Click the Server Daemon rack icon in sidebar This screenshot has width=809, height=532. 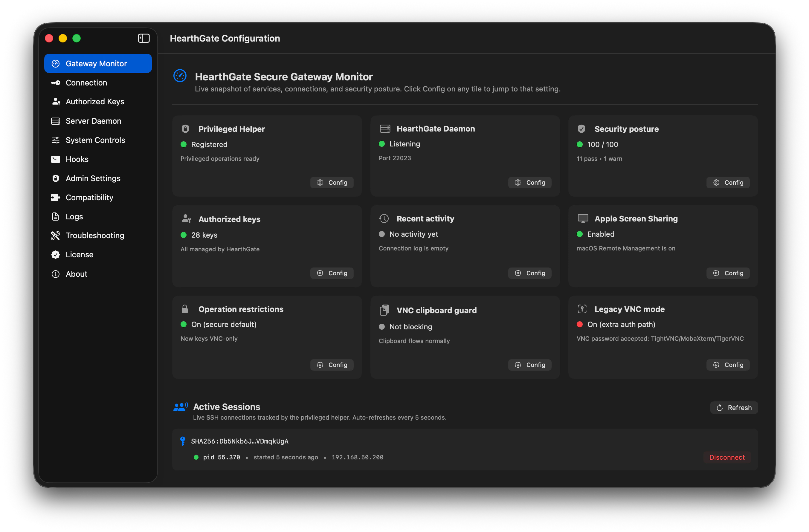55,121
